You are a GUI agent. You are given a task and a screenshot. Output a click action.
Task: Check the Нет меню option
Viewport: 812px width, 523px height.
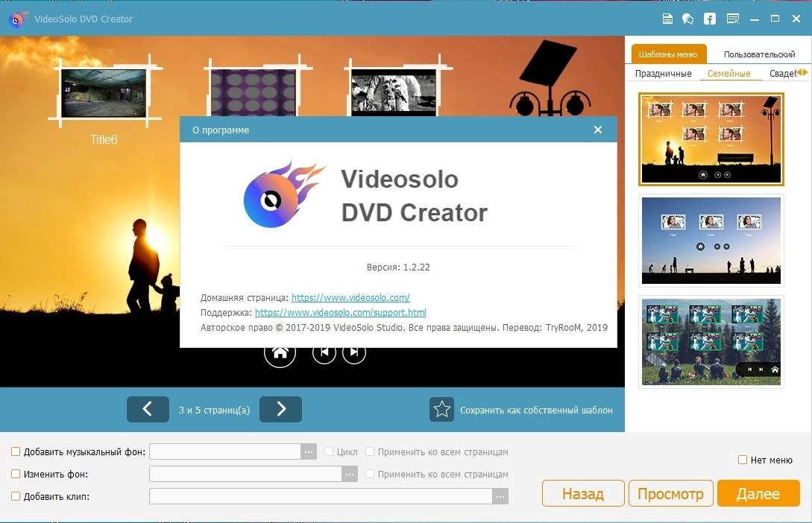(742, 460)
